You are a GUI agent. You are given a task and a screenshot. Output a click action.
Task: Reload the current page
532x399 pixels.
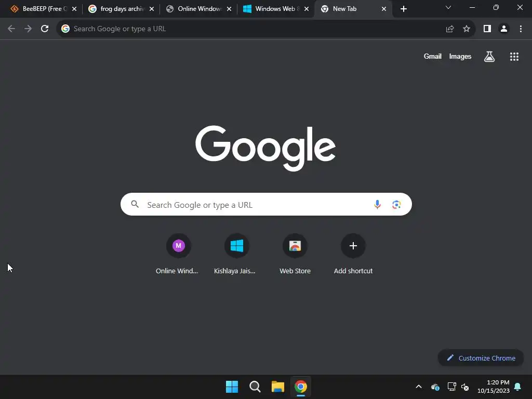pos(45,29)
